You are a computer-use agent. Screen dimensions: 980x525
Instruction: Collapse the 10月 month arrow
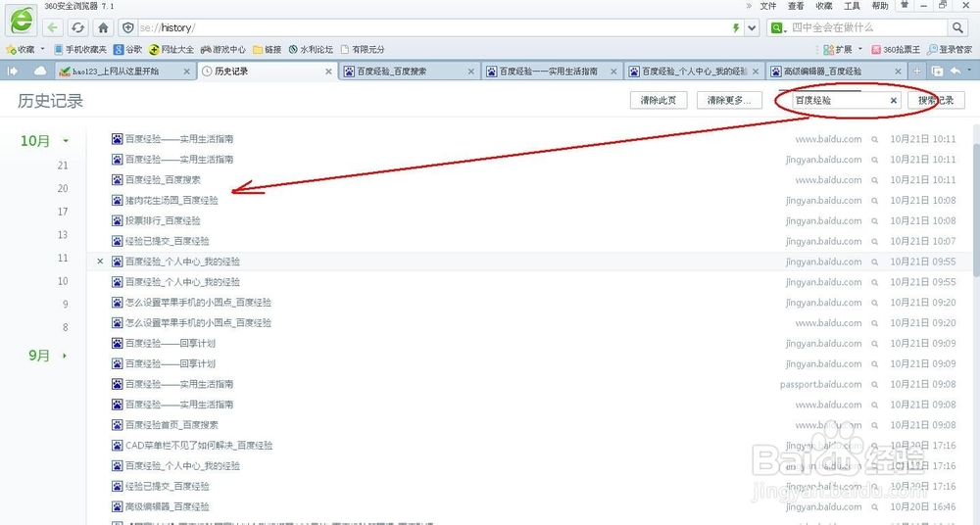click(65, 141)
